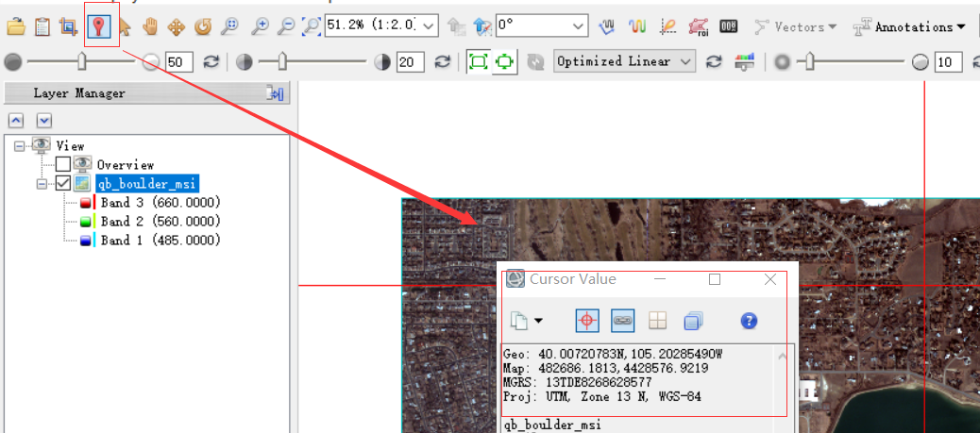Open the histogram stretch icon
980x433 pixels.
tap(744, 61)
